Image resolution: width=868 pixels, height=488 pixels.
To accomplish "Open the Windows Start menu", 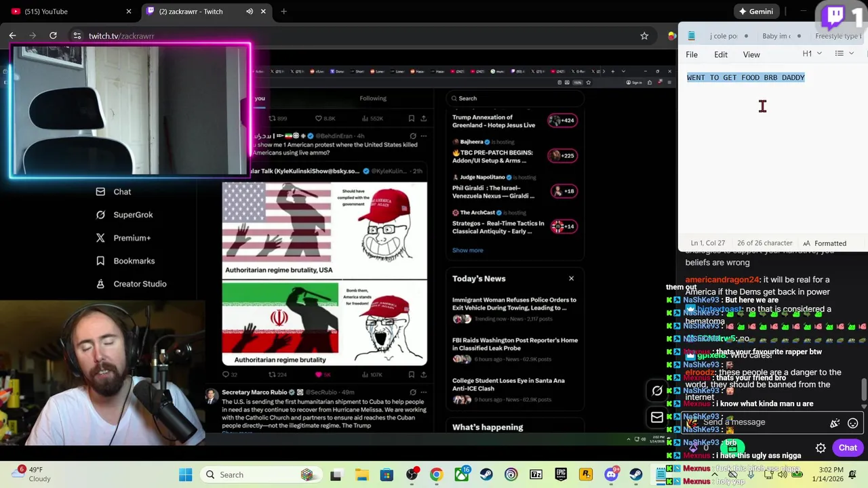I will pyautogui.click(x=185, y=474).
